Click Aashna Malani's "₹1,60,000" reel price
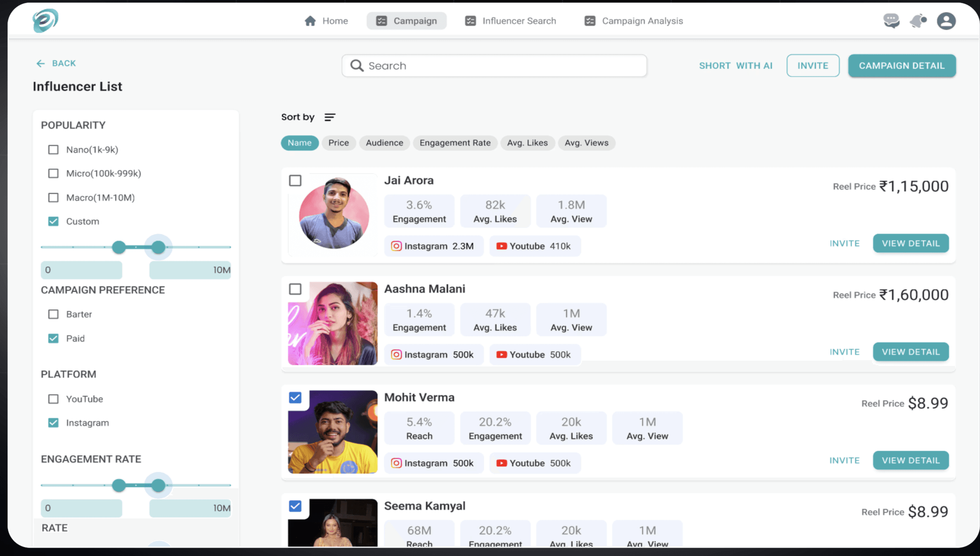 coord(914,295)
